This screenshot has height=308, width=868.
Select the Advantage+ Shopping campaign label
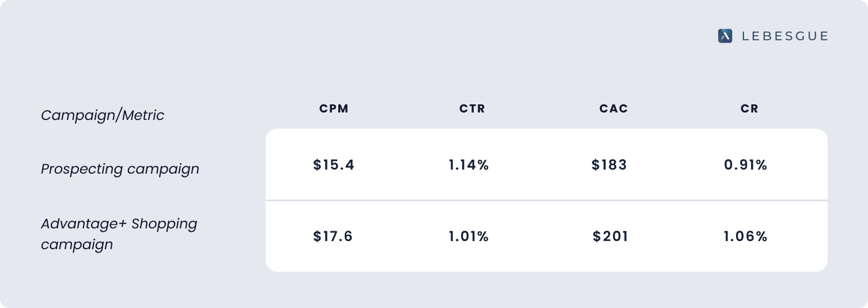pos(119,234)
